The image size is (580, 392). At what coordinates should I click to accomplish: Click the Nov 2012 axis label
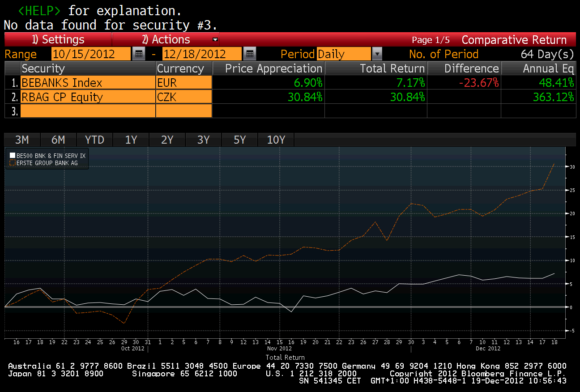tap(279, 348)
